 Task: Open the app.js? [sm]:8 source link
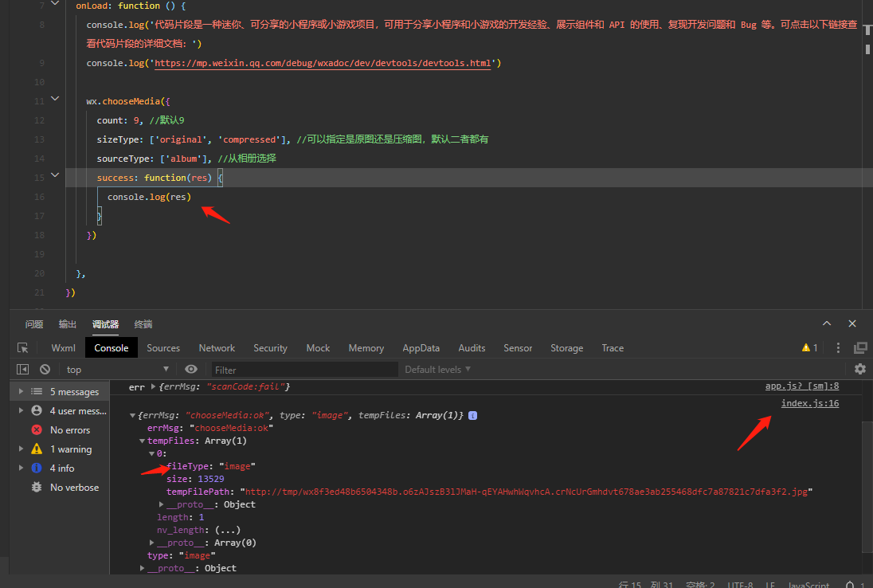802,386
